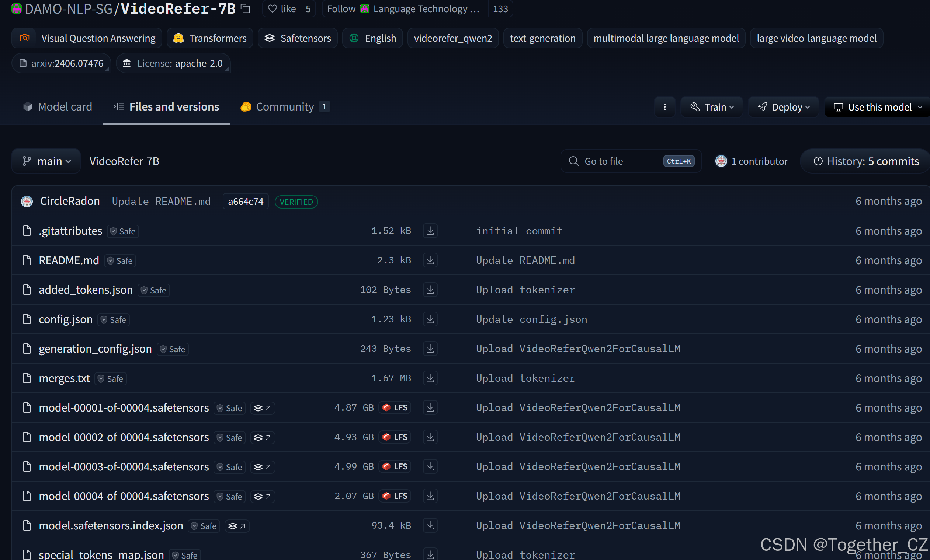930x560 pixels.
Task: Open safetensors viewer for model-00002-of-00004
Action: coord(262,437)
